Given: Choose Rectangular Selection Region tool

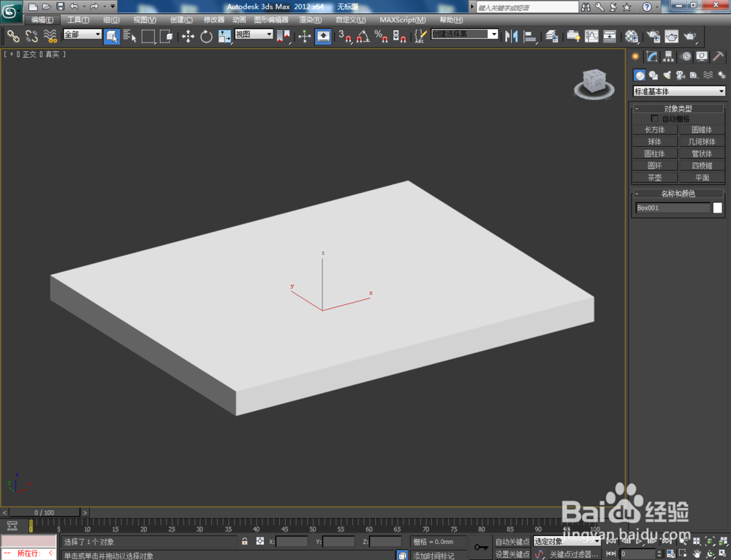Looking at the screenshot, I should coord(148,37).
